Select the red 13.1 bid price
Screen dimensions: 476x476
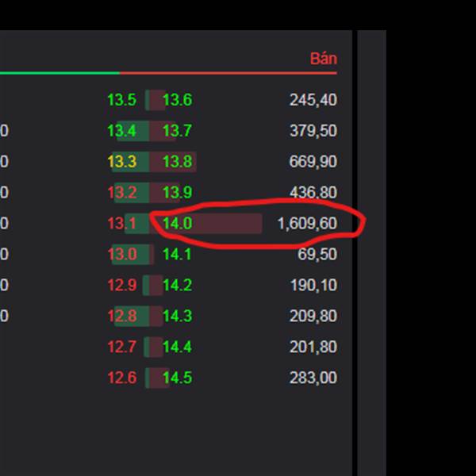coord(122,223)
